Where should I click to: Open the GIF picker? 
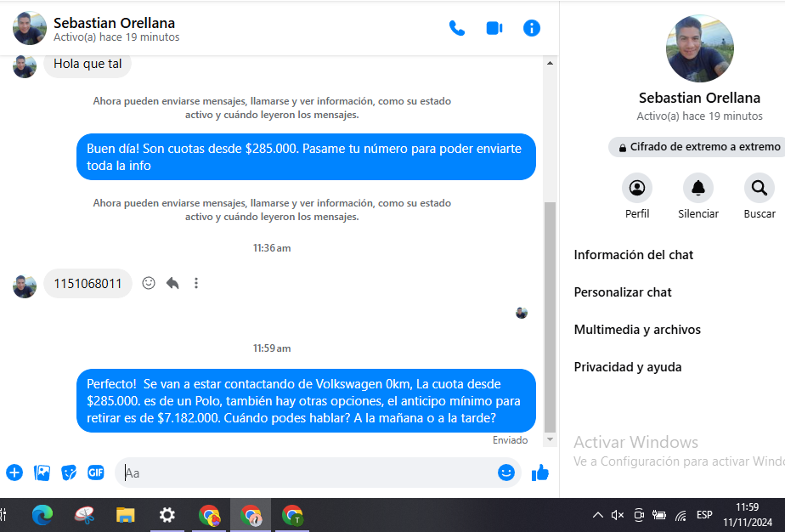tap(96, 473)
